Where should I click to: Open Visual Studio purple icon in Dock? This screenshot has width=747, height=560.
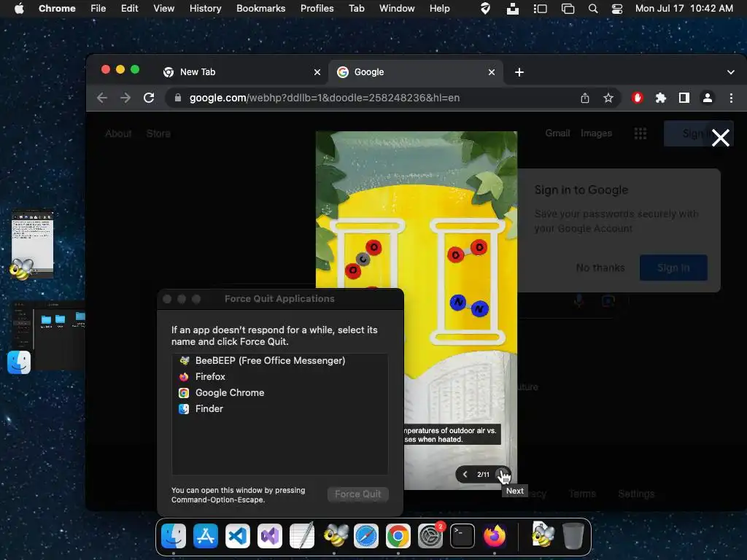(x=270, y=536)
